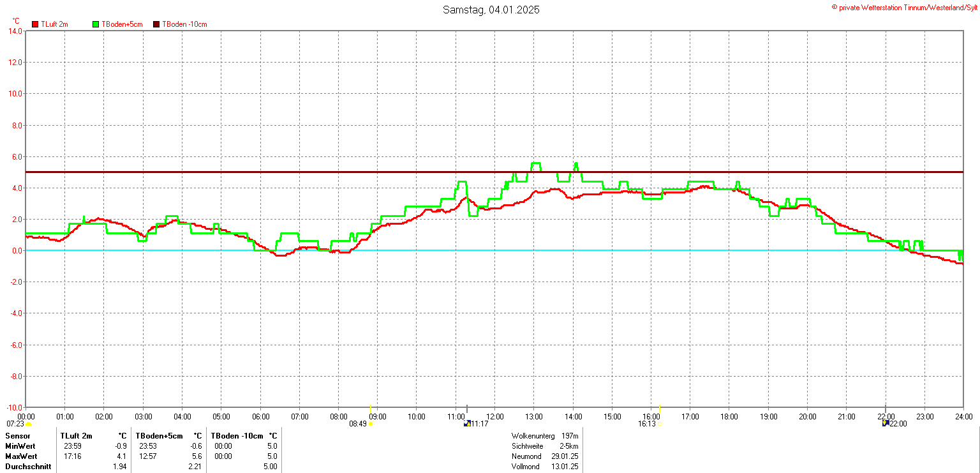Click the dark red TBoden -10cm legend swatch

click(156, 24)
